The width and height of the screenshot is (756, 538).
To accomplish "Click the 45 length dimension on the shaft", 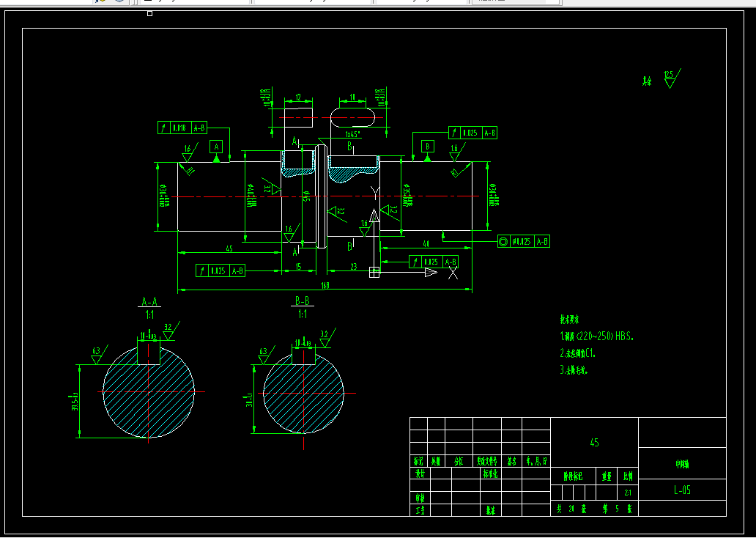I will tap(229, 248).
